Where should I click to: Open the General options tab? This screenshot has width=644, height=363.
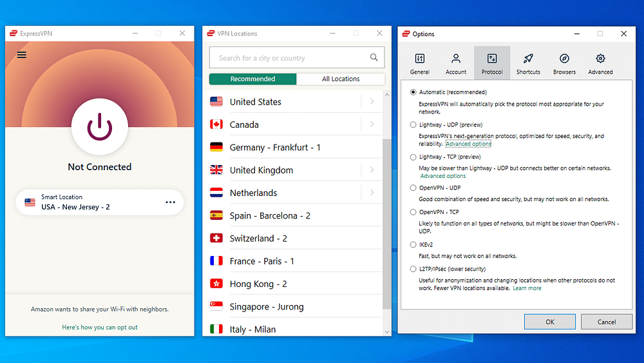[420, 63]
